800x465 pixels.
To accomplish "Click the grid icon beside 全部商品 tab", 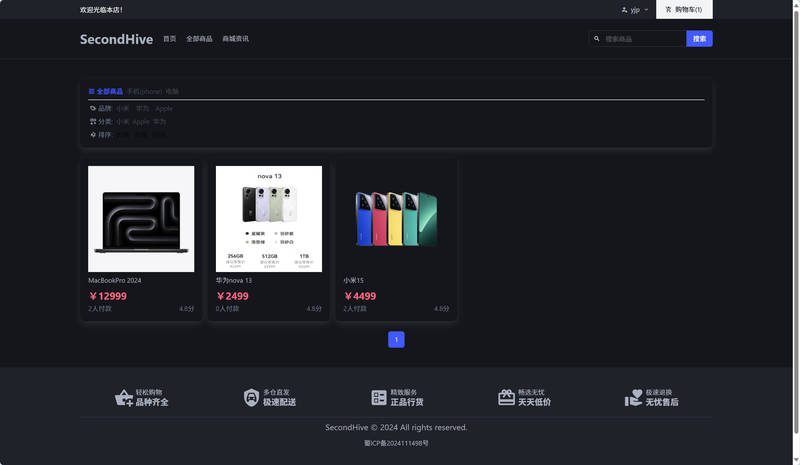I will [x=92, y=91].
